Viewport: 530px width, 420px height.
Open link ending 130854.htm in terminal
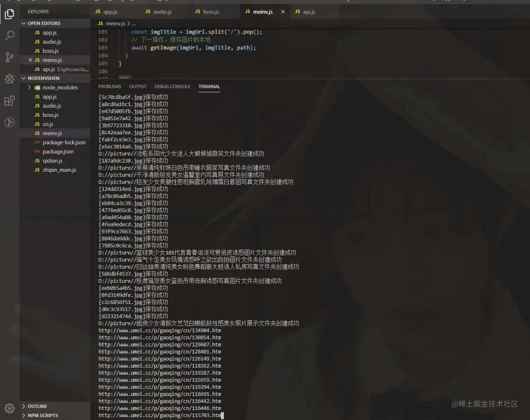[x=160, y=338]
